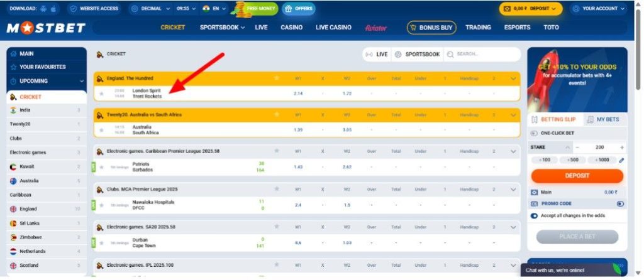
Task: Open the EN language dropdown
Action: tap(214, 9)
